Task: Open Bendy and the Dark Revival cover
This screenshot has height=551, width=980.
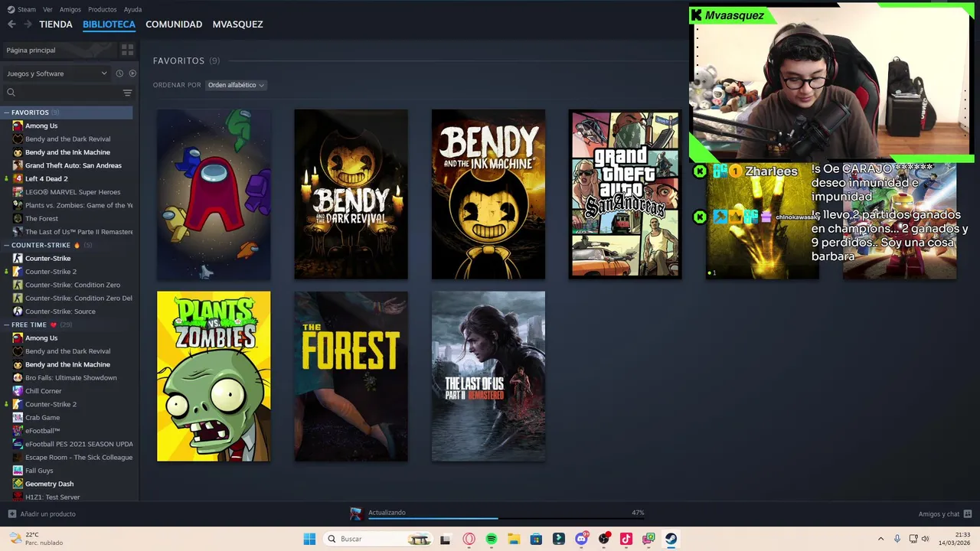Action: tap(351, 194)
